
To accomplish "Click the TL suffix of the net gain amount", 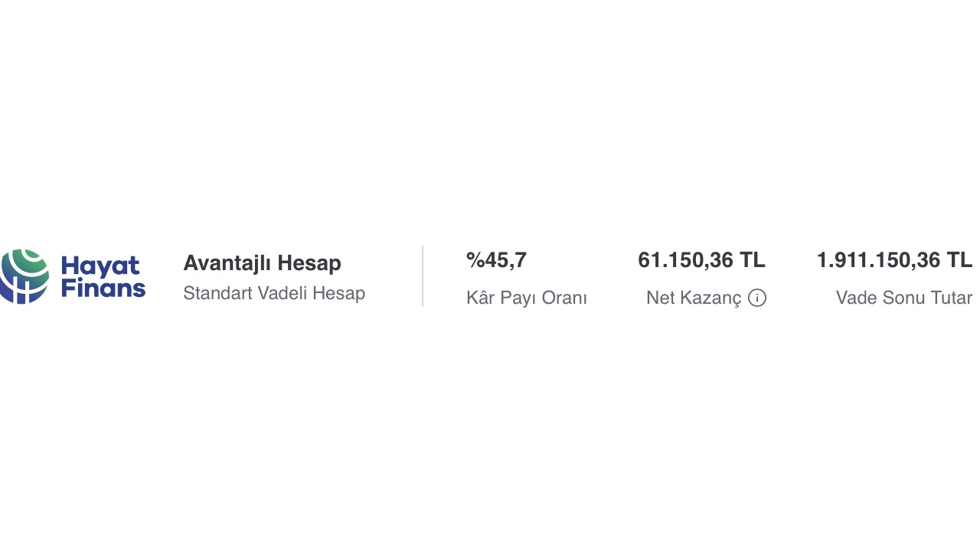I will pos(753,260).
